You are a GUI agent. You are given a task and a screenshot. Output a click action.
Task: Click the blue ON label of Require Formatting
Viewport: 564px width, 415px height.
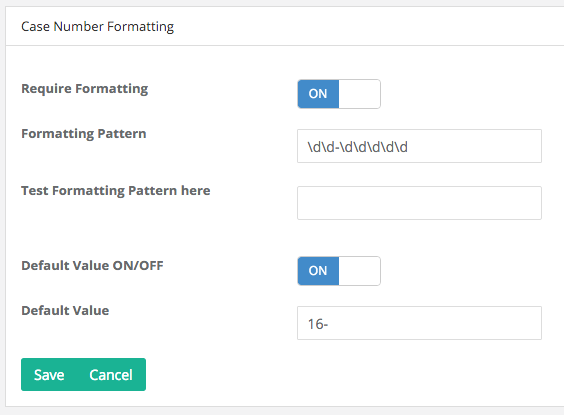click(318, 94)
